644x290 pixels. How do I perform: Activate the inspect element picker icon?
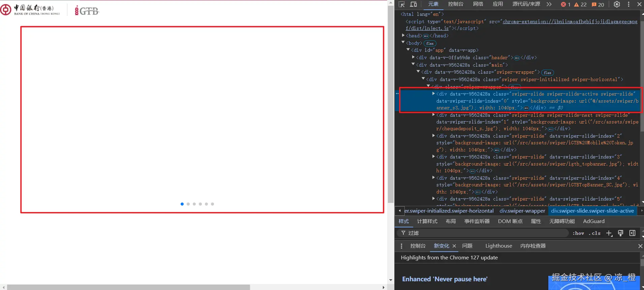point(401,4)
